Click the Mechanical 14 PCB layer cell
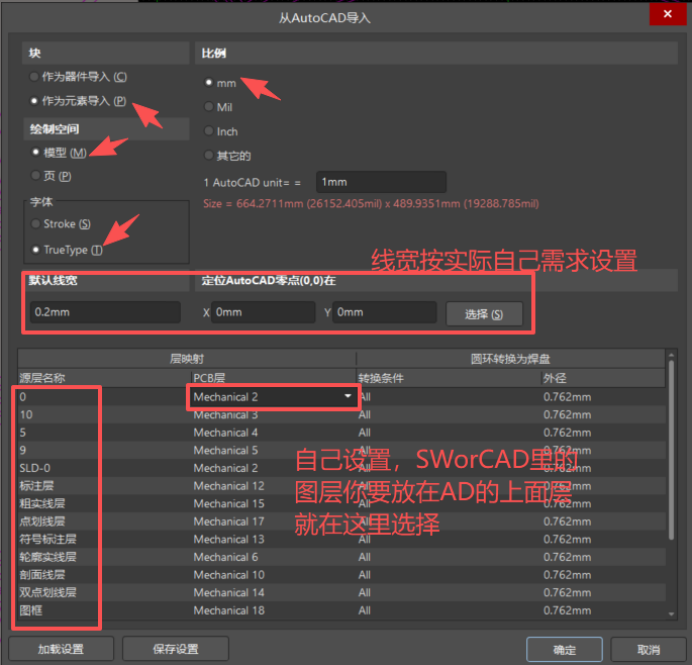The height and width of the screenshot is (665, 692). (229, 592)
